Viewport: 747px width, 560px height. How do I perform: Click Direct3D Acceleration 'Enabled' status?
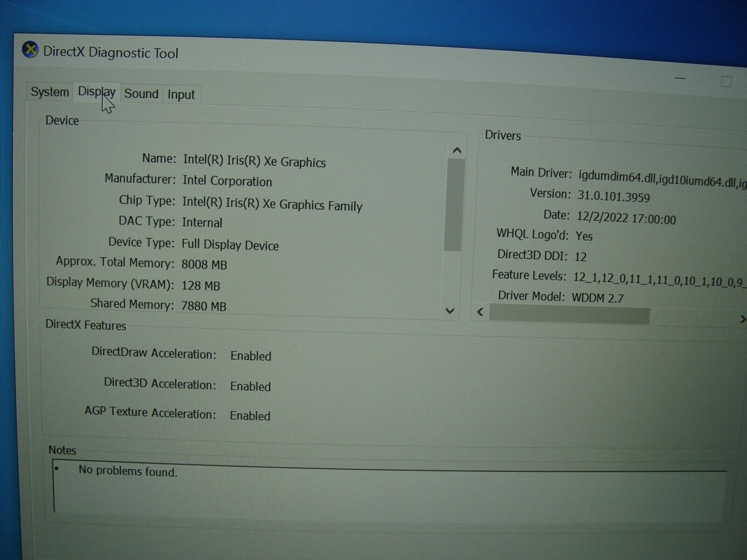click(250, 386)
